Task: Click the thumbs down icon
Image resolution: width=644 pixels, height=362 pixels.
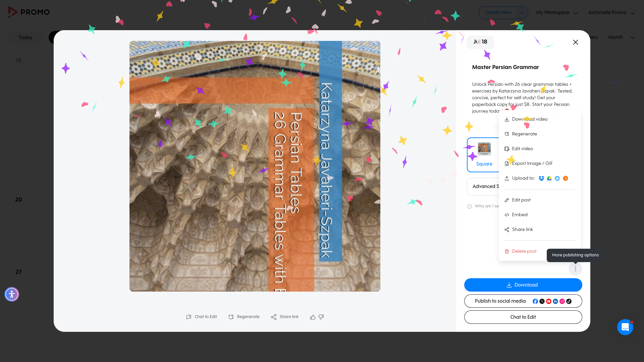Action: (321, 317)
